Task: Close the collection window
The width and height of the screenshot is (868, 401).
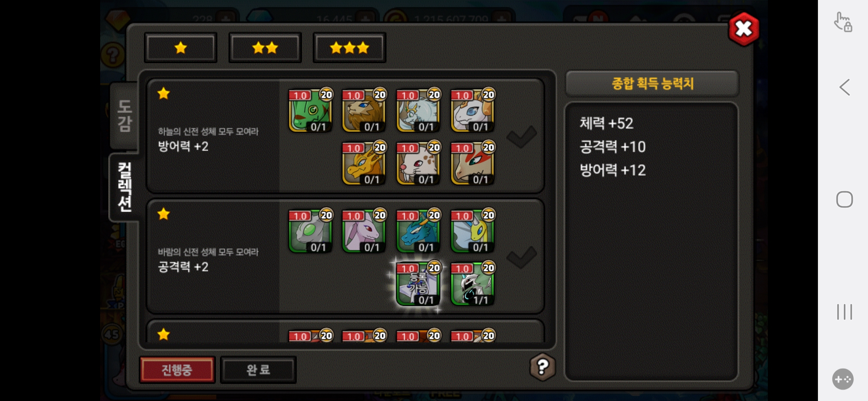Action: 743,29
